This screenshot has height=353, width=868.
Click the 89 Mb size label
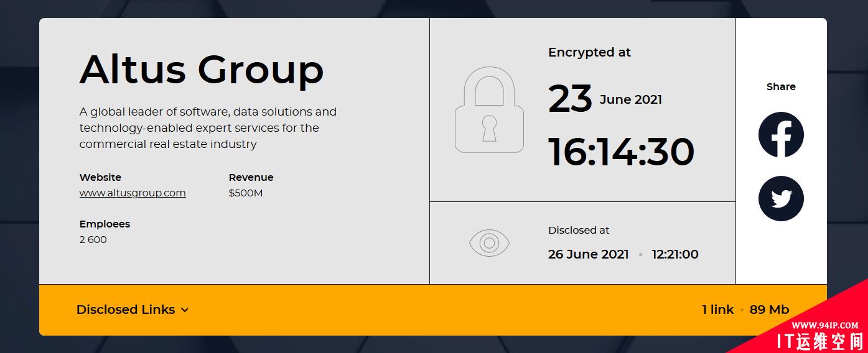(x=769, y=309)
